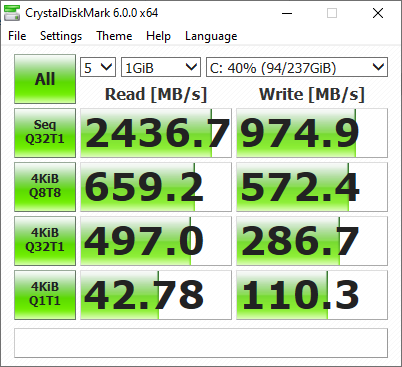Click the Seq read result 2436.7

156,133
